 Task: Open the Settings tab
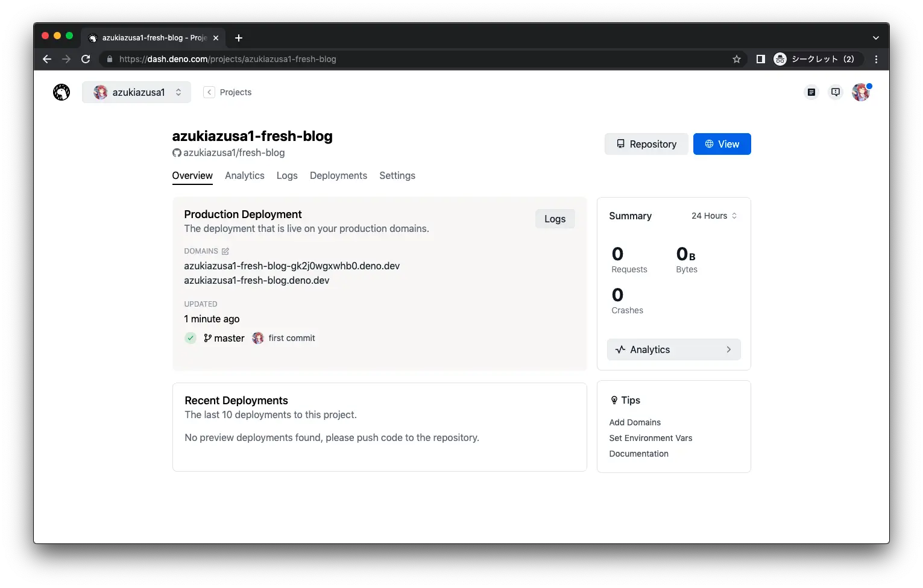click(x=397, y=176)
